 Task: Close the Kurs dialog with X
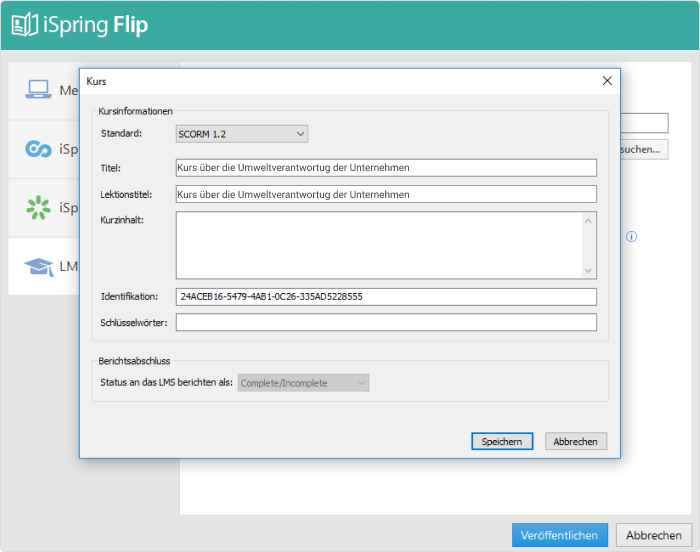tap(607, 81)
